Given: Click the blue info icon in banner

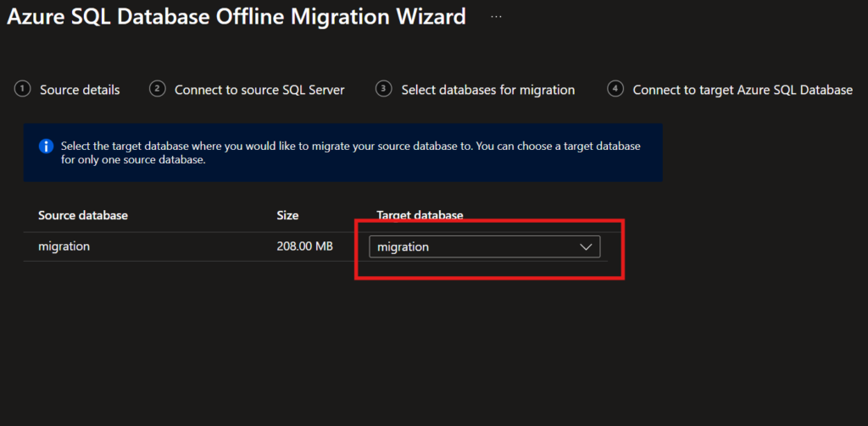Looking at the screenshot, I should coord(47,147).
